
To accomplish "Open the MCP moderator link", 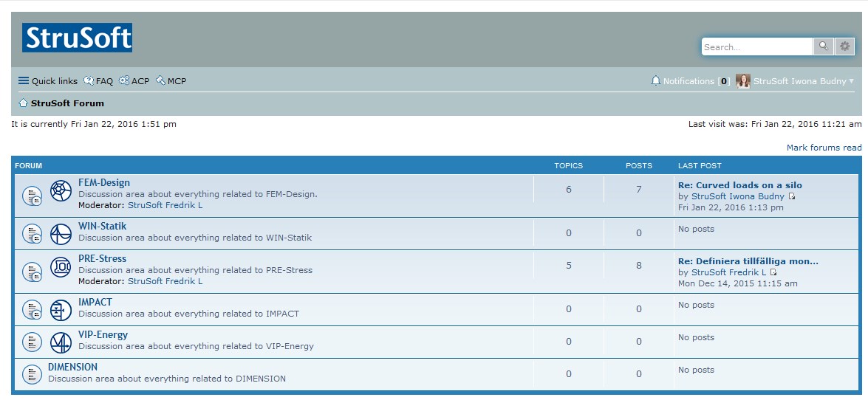I will pos(177,80).
